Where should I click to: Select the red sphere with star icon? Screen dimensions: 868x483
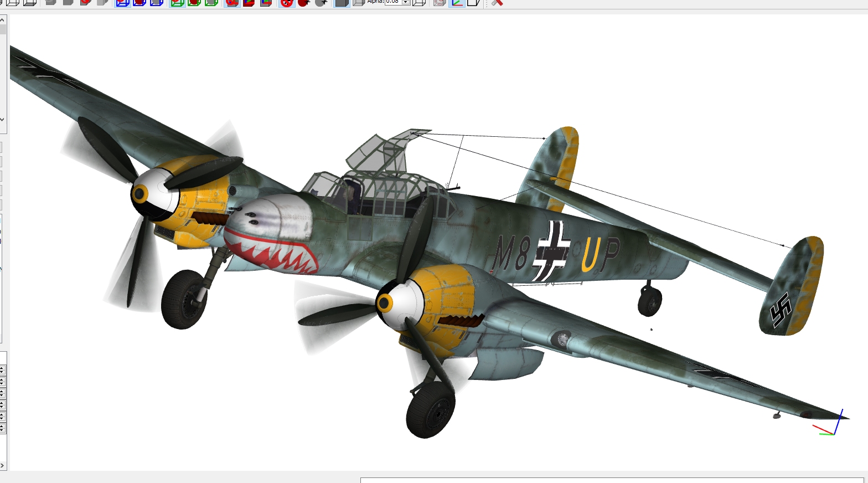click(303, 2)
